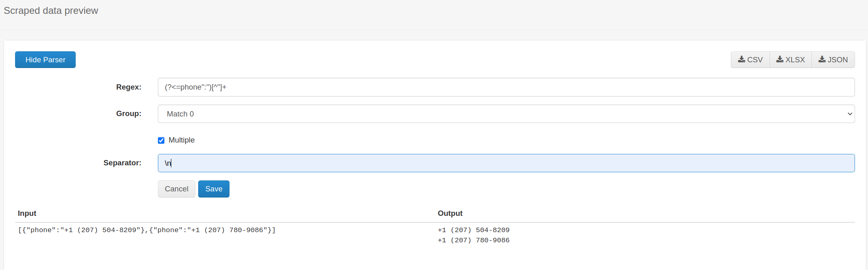Click output number ending in 780-9086
This screenshot has height=270, width=868.
coord(474,240)
